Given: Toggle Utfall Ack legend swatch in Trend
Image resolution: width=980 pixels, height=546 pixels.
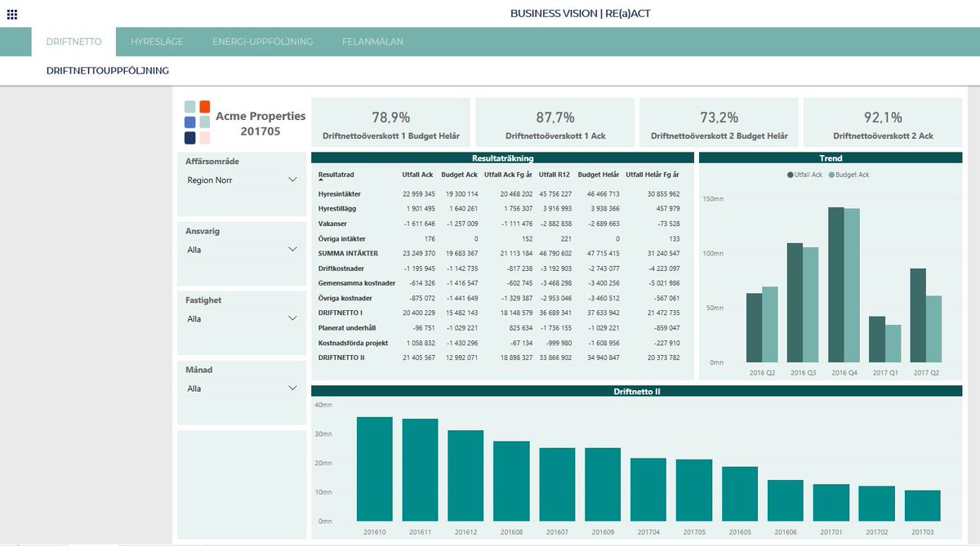Looking at the screenshot, I should coord(790,175).
